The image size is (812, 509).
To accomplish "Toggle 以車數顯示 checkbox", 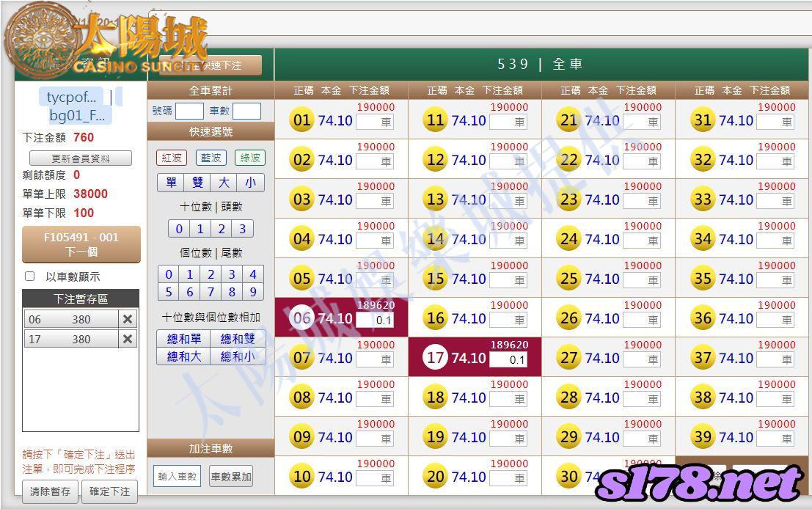I will pos(30,277).
